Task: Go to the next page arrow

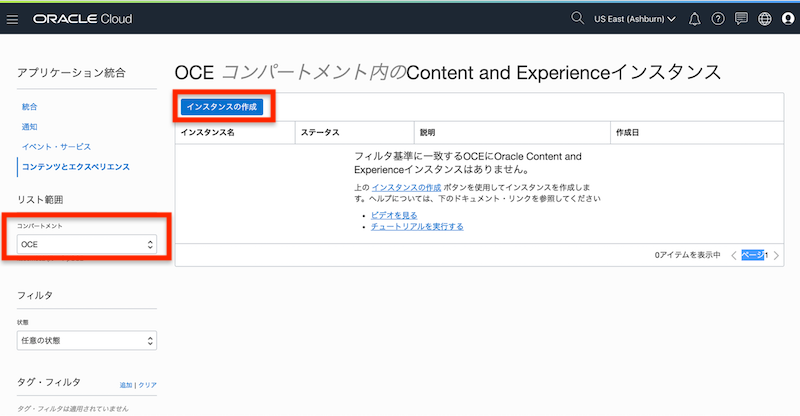Action: (x=776, y=255)
